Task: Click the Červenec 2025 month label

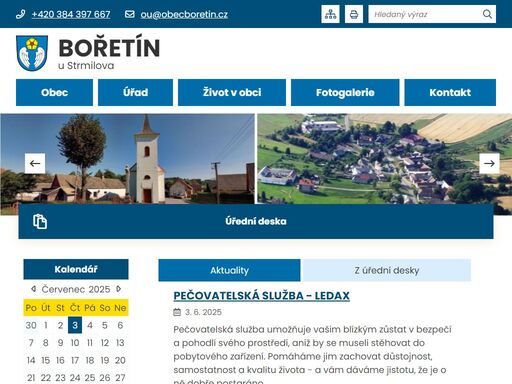Action: (x=76, y=289)
